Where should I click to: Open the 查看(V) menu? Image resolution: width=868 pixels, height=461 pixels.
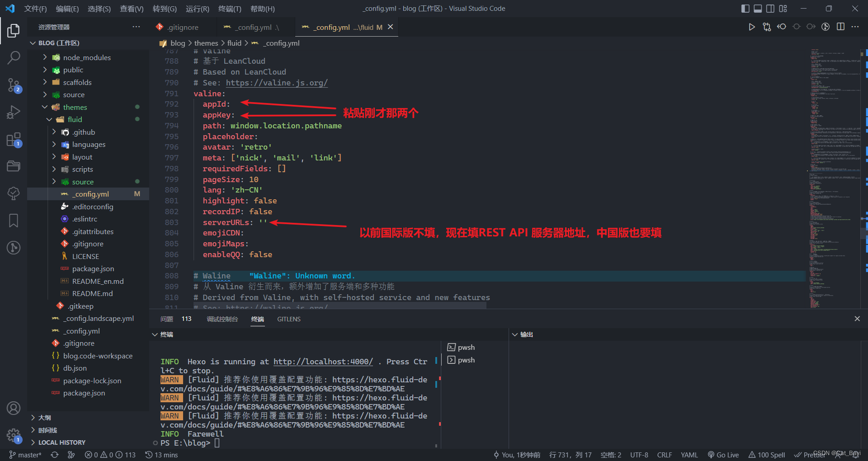click(132, 9)
